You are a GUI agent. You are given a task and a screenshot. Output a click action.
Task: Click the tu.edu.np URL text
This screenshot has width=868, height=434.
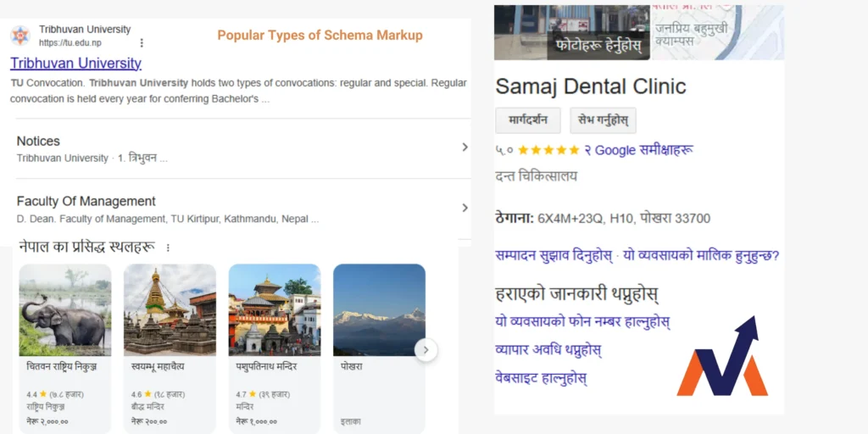pyautogui.click(x=70, y=42)
